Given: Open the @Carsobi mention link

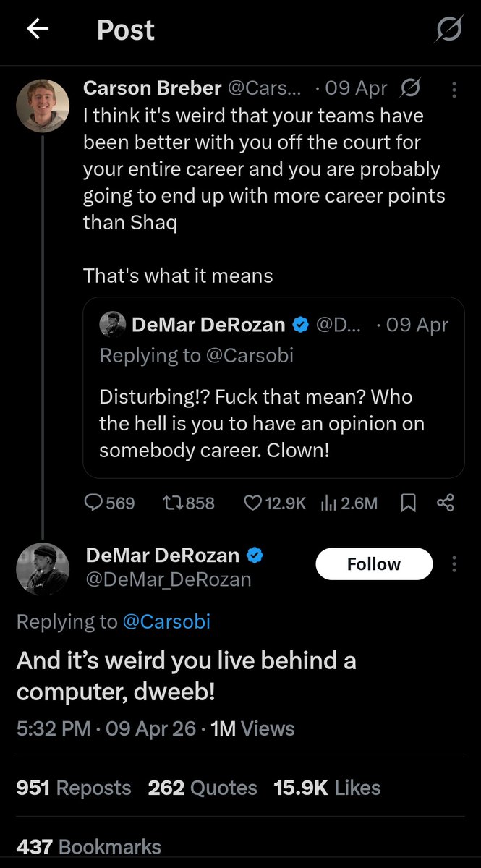Looking at the screenshot, I should pos(166,621).
